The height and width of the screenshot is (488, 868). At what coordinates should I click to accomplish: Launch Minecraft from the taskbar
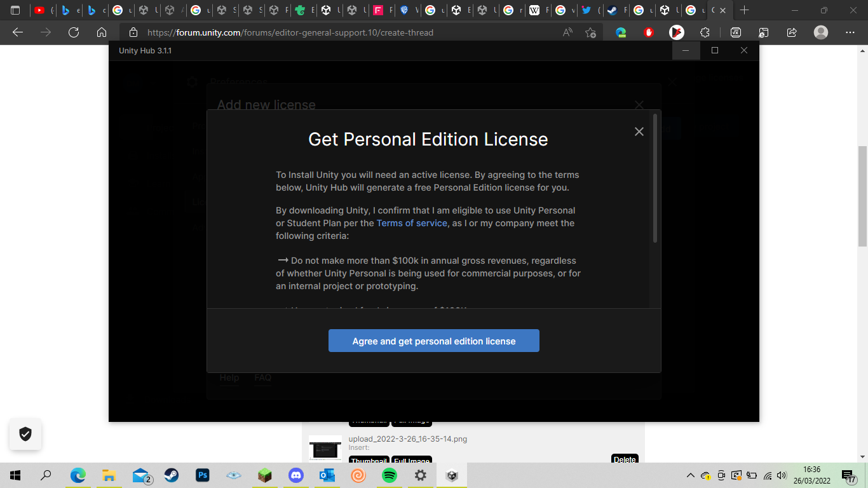click(265, 475)
